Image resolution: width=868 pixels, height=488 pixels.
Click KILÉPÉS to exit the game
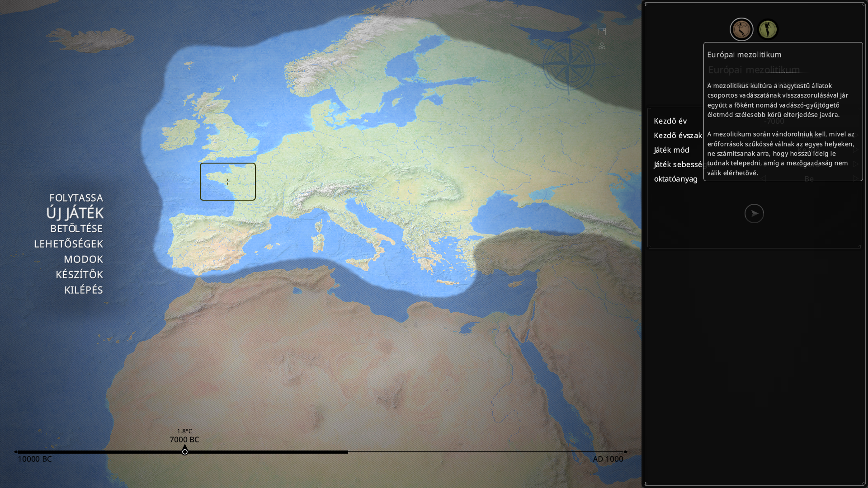[x=83, y=290]
